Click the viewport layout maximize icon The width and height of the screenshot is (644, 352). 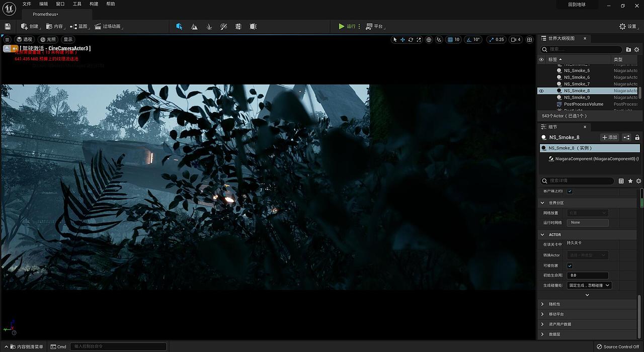coord(529,40)
